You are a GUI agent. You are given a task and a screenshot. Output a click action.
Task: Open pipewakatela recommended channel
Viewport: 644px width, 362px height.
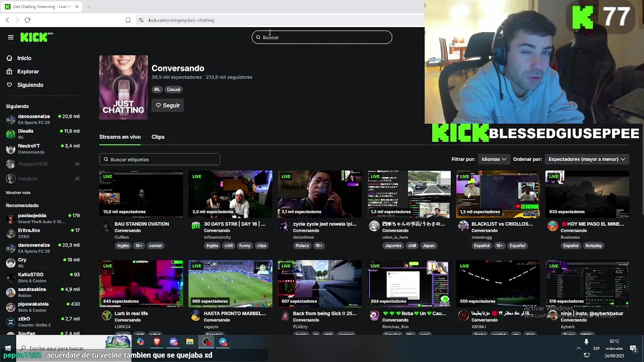pyautogui.click(x=43, y=307)
